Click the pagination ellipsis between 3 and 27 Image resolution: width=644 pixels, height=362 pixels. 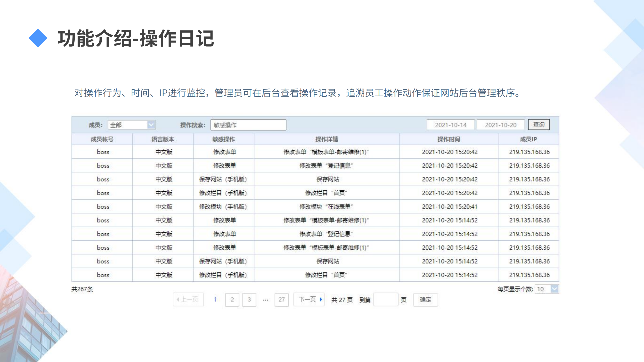click(266, 299)
